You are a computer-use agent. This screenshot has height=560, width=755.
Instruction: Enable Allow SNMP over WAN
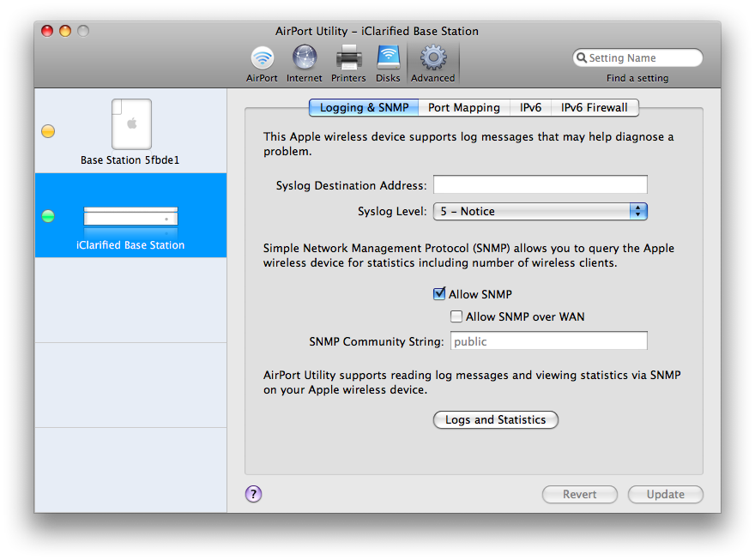pos(456,316)
